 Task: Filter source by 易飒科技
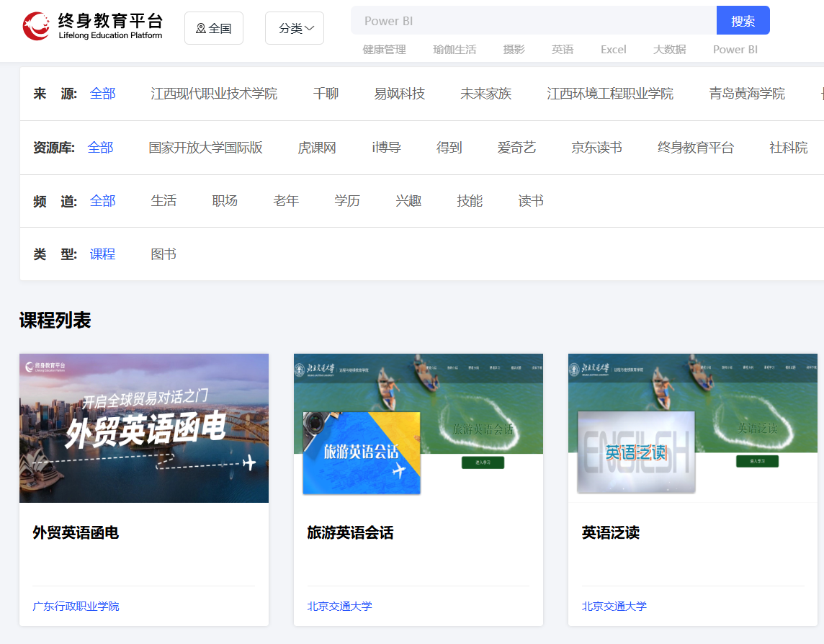pos(399,94)
